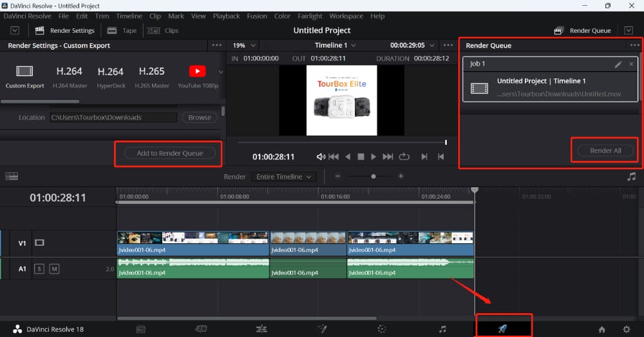Screen dimensions: 644x337
Task: Expand the top-right toolbar chevron dropdown
Action: pos(629,30)
